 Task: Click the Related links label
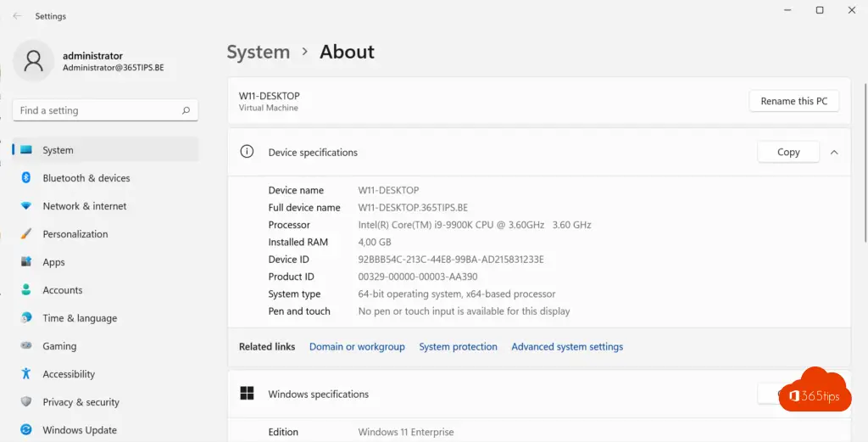click(267, 347)
